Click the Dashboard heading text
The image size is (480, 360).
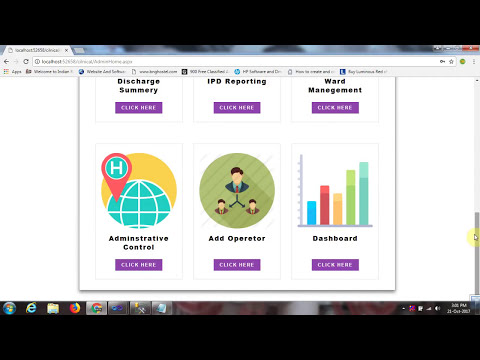tap(335, 239)
